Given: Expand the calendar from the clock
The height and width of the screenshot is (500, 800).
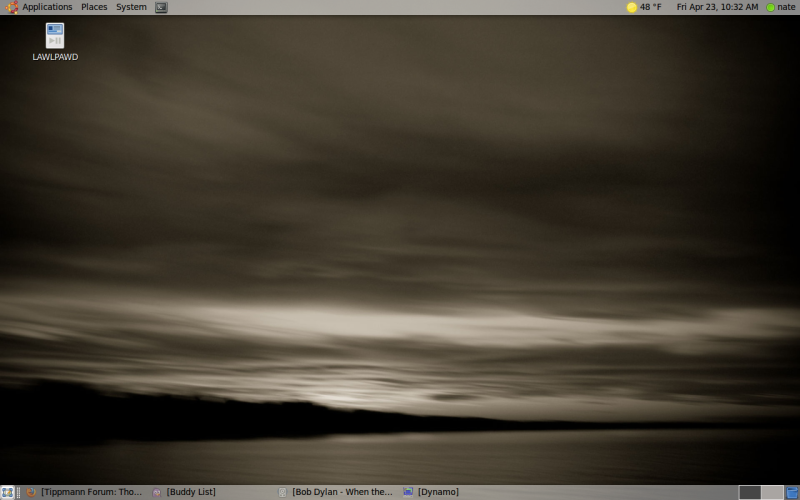Looking at the screenshot, I should (x=717, y=7).
